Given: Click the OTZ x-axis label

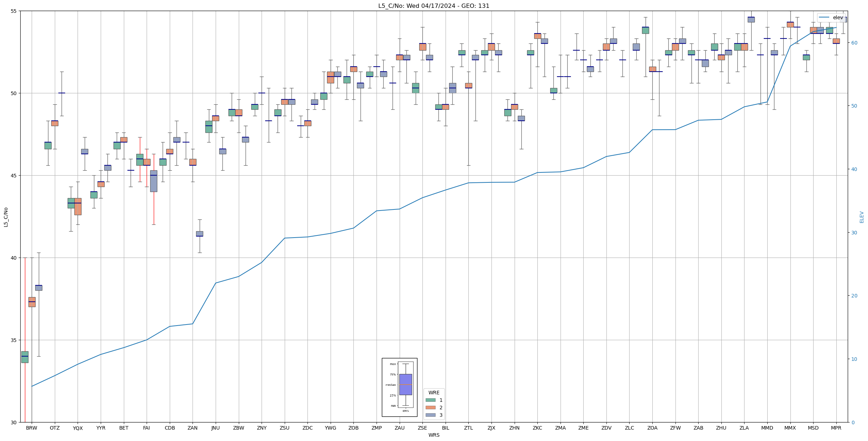Looking at the screenshot, I should tap(55, 428).
